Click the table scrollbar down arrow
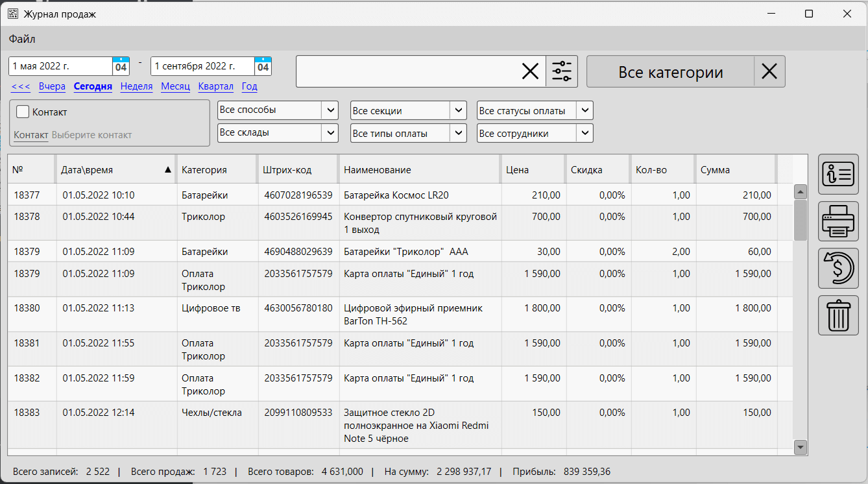The width and height of the screenshot is (868, 484). 800,446
